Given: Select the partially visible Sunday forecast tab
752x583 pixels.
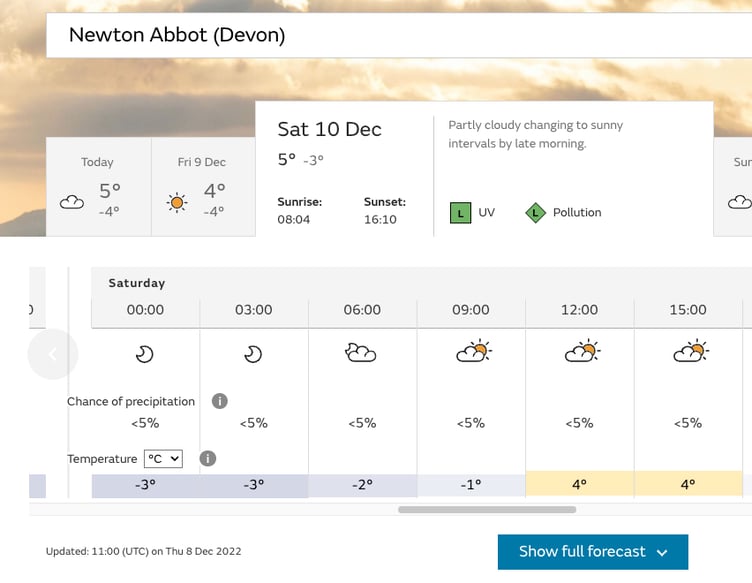Looking at the screenshot, I should tap(733, 187).
